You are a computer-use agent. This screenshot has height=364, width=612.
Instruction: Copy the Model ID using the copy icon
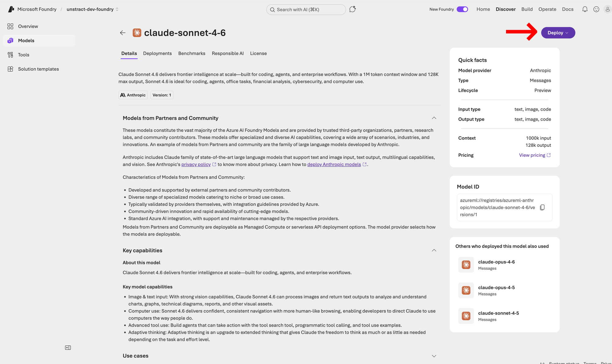tap(542, 207)
